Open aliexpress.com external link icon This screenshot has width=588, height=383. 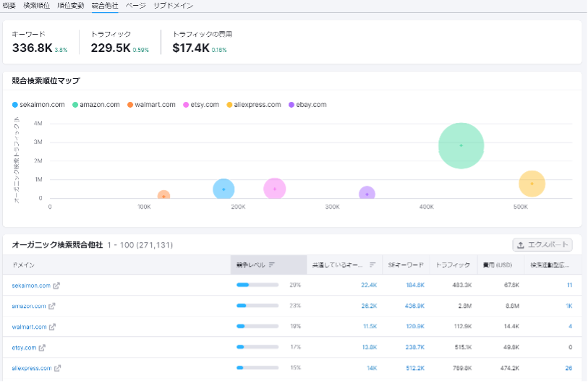coord(59,368)
